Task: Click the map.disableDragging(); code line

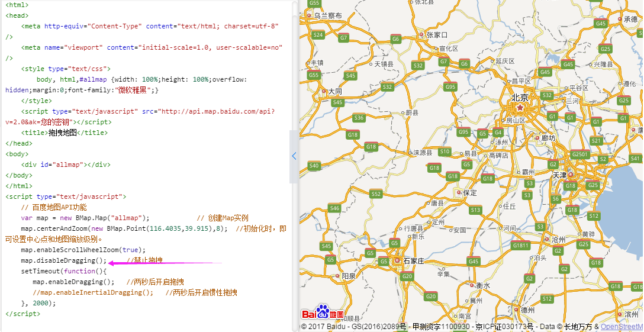Action: [x=64, y=260]
